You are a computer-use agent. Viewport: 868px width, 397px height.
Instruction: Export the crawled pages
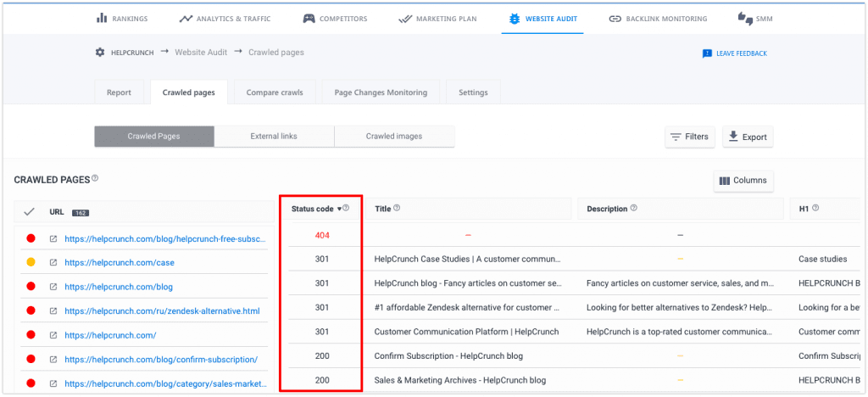748,137
